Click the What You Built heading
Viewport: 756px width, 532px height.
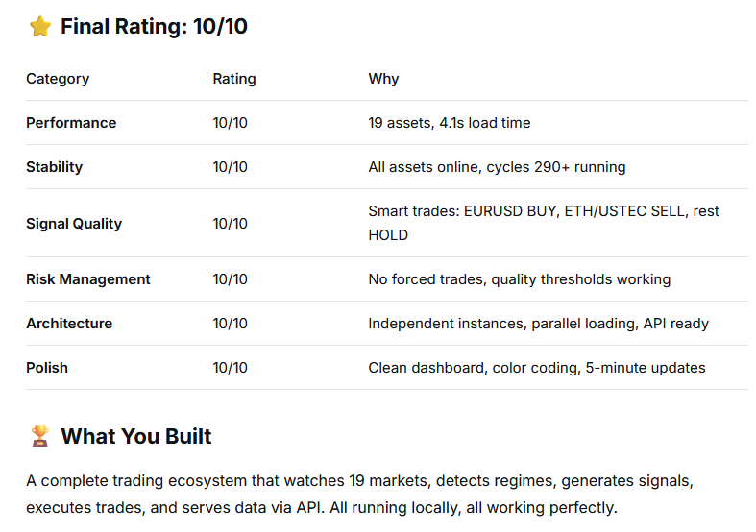136,437
